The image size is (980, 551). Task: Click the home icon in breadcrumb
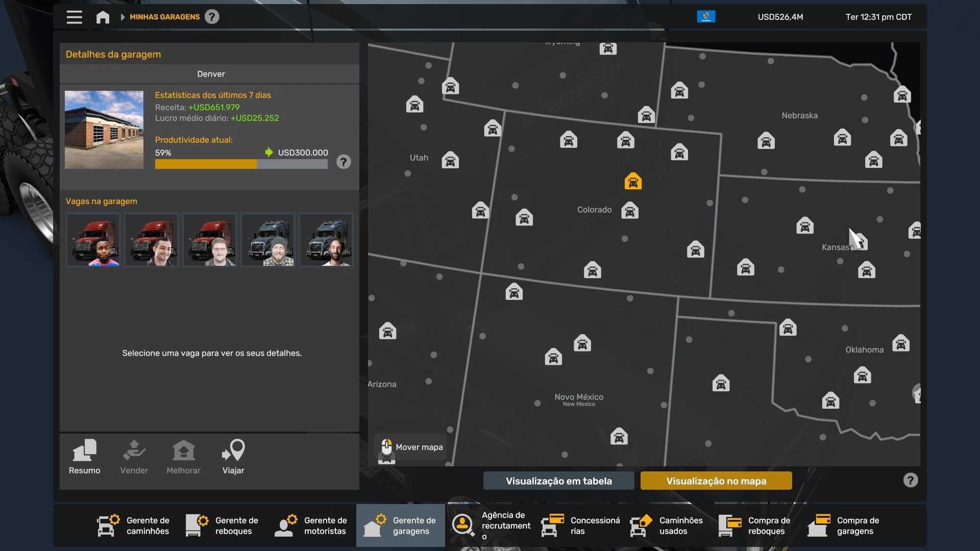(103, 17)
